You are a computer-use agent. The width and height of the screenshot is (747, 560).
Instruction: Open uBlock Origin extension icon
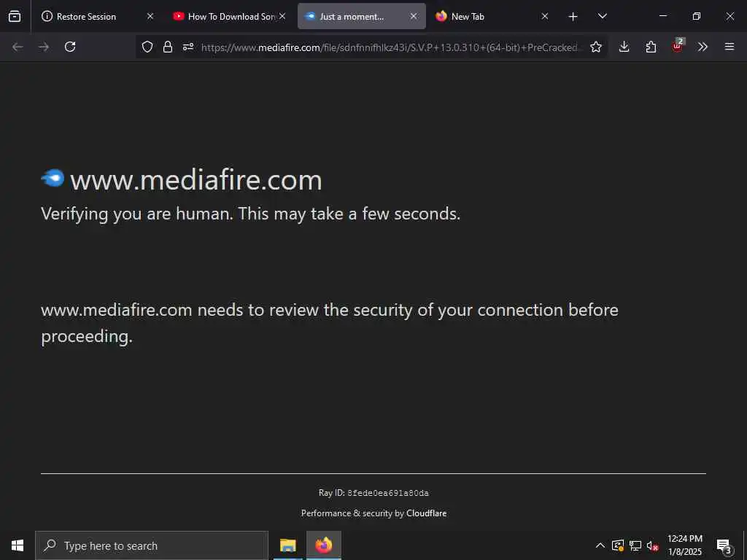coord(678,46)
